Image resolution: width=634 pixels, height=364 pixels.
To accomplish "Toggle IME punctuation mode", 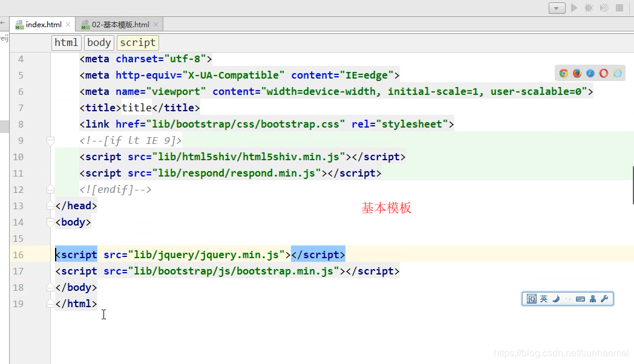I will pyautogui.click(x=568, y=299).
